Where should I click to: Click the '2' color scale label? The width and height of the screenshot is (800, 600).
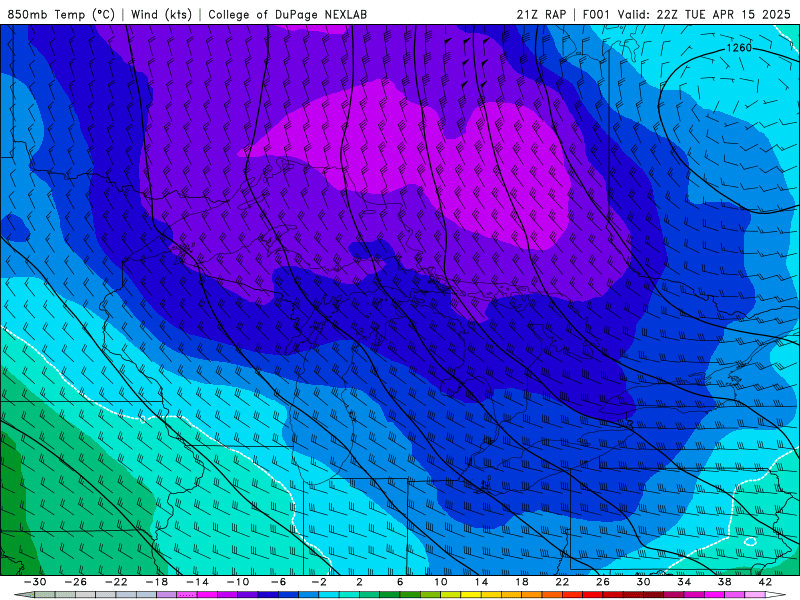pos(359,582)
